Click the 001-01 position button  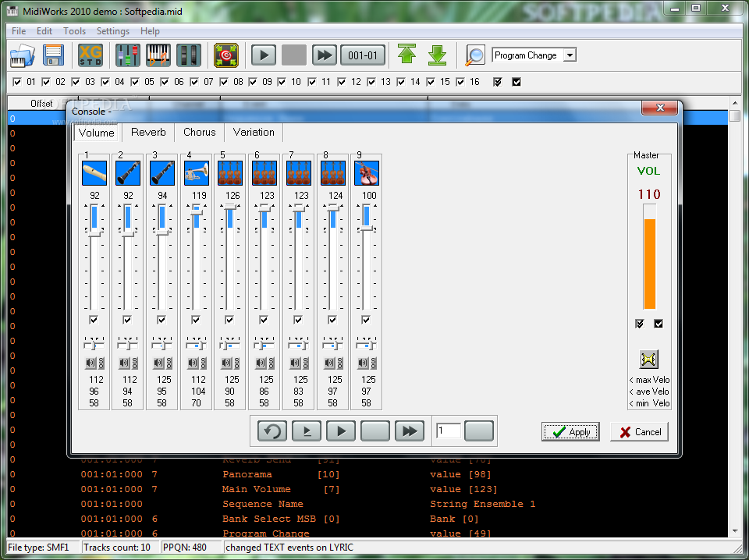click(363, 55)
